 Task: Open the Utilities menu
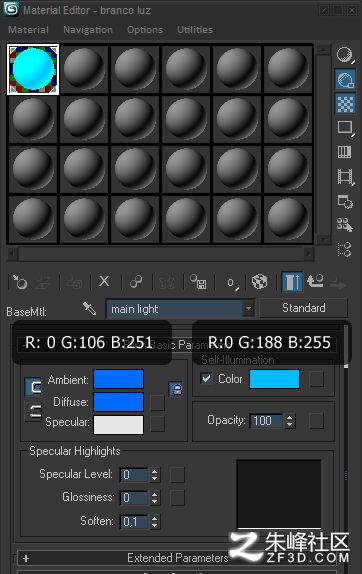[x=195, y=30]
